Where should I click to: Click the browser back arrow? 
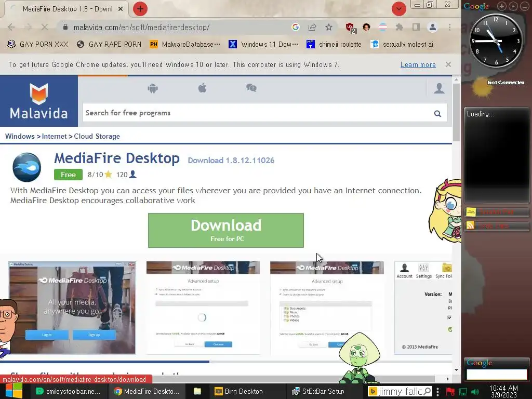click(11, 27)
